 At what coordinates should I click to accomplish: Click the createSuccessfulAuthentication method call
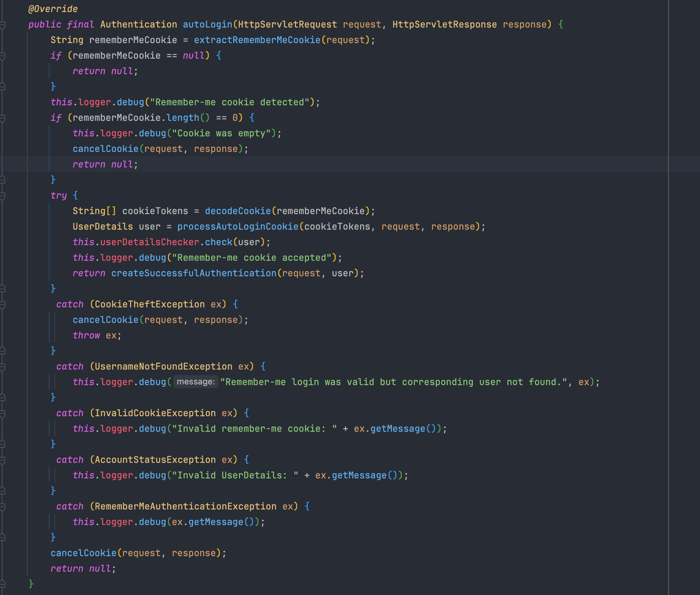194,273
